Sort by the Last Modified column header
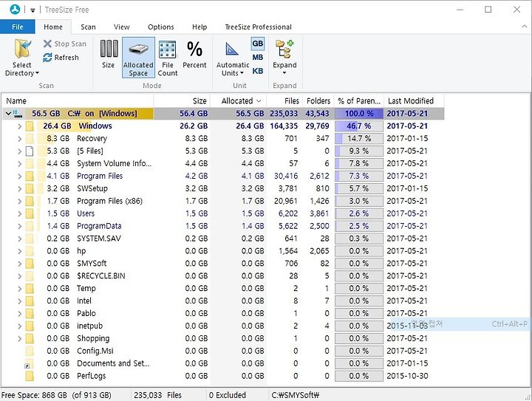Viewport: 532px width, 401px height. pos(414,100)
